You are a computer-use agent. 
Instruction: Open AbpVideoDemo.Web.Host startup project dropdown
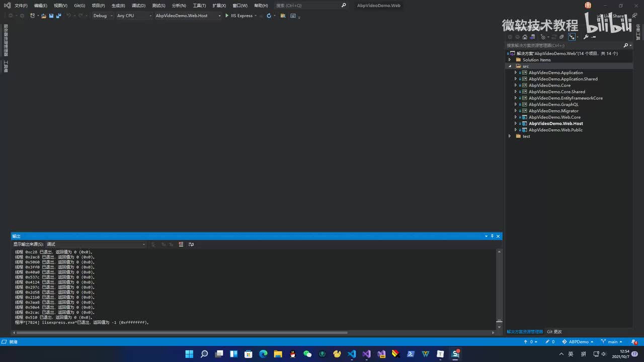tap(188, 16)
